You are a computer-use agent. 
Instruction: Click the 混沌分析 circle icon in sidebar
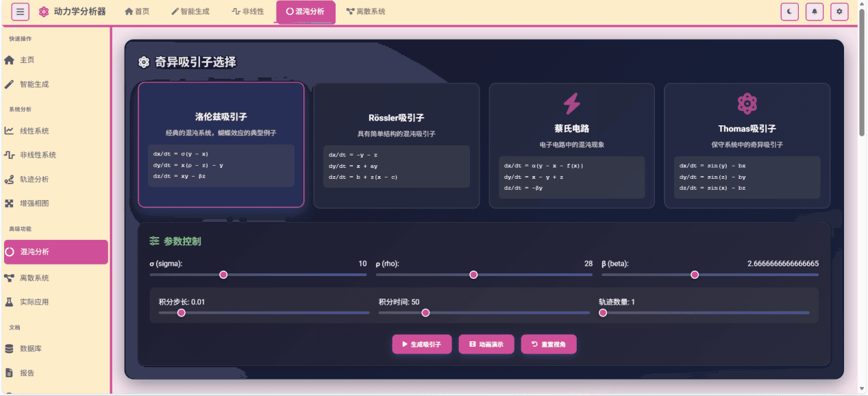[x=10, y=251]
